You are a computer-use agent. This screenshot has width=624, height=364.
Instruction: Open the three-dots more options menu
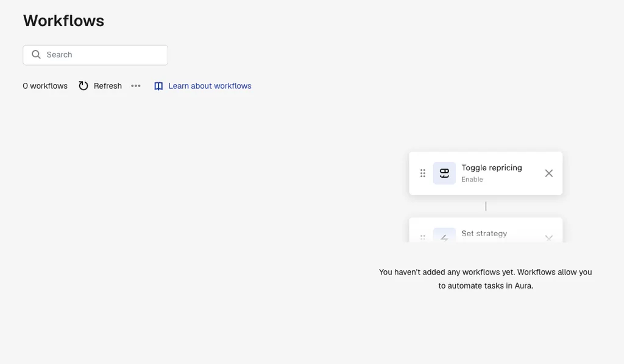[136, 86]
